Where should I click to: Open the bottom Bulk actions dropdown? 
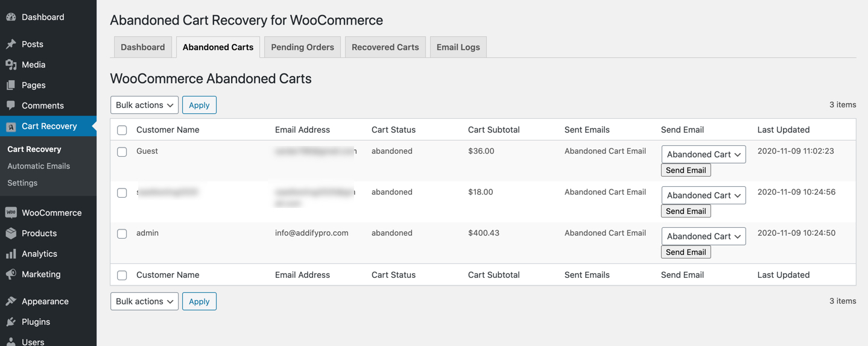click(144, 301)
